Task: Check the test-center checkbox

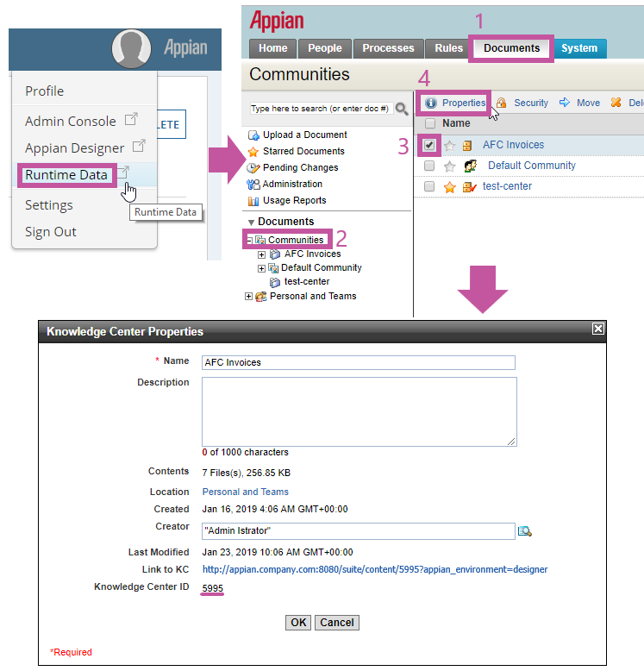Action: [x=429, y=186]
